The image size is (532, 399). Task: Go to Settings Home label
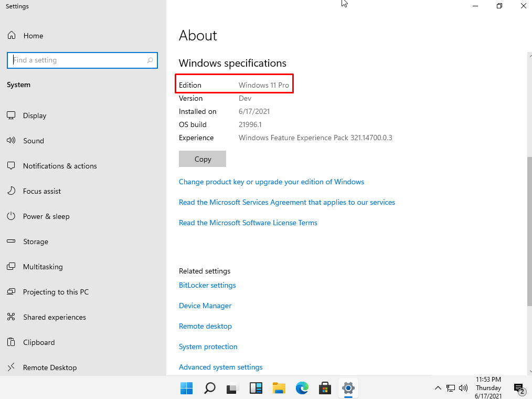point(33,36)
